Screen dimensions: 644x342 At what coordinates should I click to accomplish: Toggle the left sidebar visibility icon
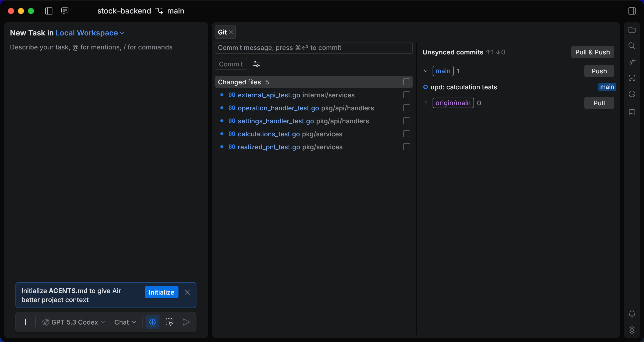click(x=49, y=11)
